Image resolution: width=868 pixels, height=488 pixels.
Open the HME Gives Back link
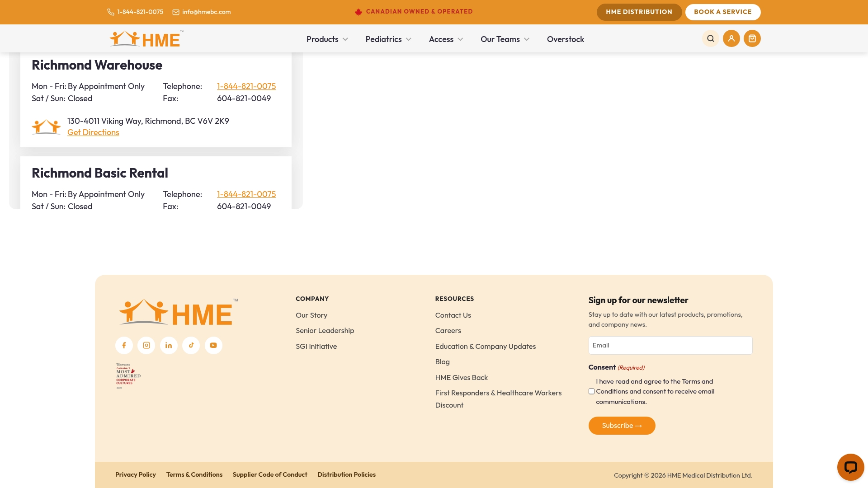[x=462, y=378]
